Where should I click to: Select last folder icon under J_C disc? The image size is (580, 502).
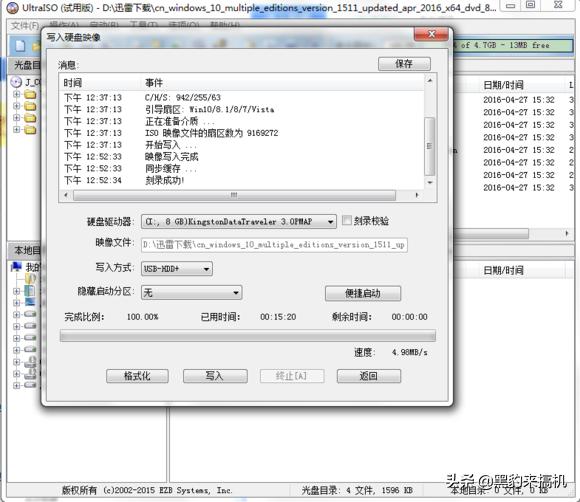[x=30, y=130]
